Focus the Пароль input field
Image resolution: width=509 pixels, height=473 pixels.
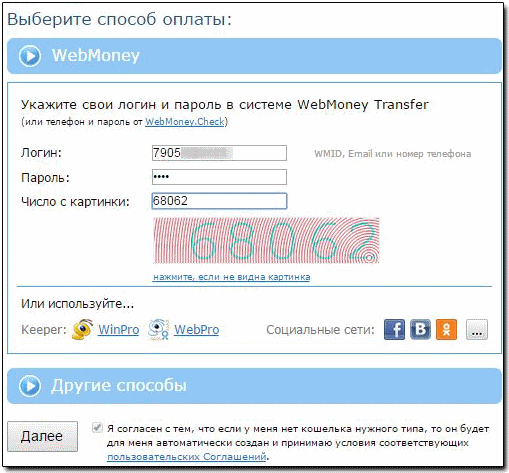219,177
